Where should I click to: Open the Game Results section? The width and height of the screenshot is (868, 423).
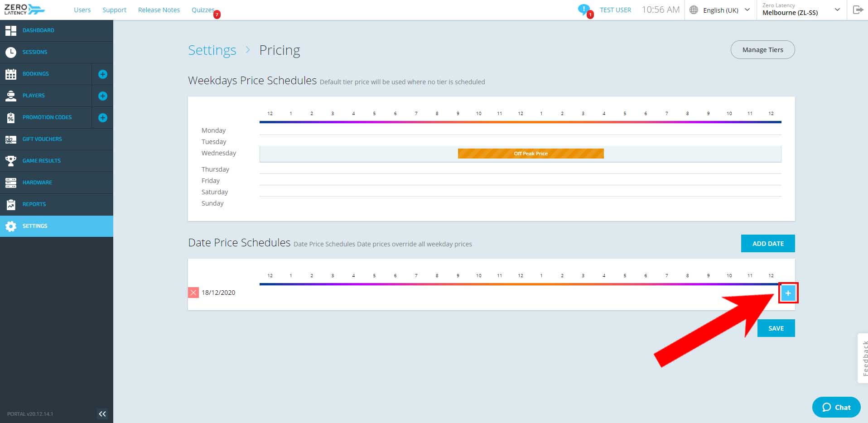pyautogui.click(x=57, y=161)
